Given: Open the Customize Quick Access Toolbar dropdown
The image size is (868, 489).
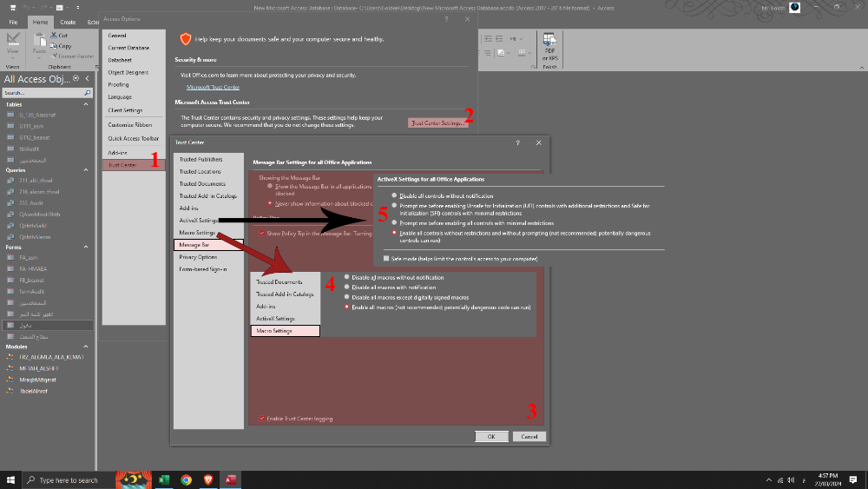Looking at the screenshot, I should (x=77, y=8).
